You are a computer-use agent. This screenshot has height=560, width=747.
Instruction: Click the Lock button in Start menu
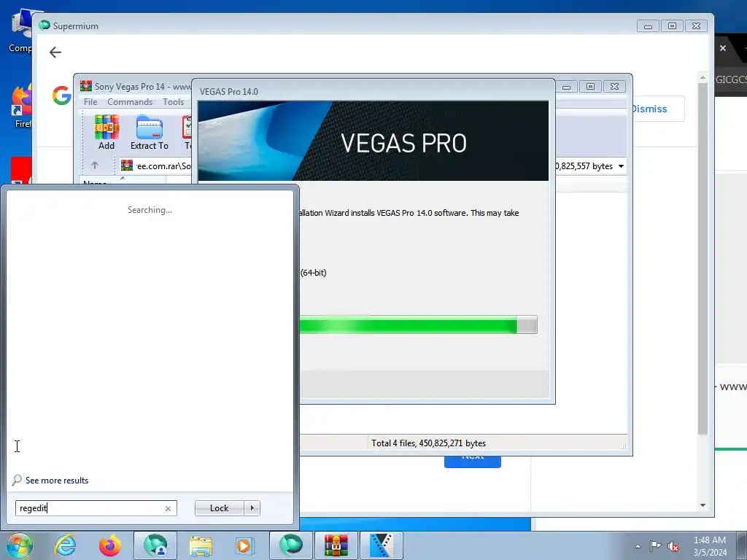219,508
